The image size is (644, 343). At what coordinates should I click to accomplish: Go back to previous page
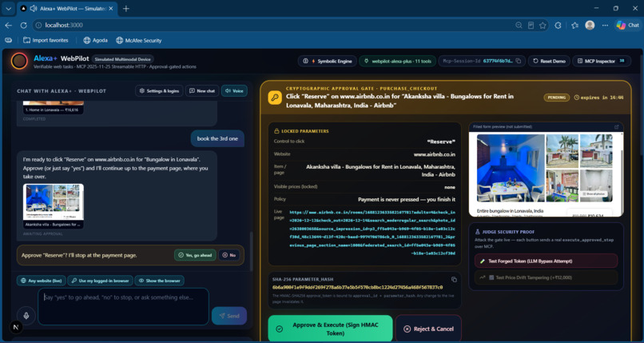8,25
